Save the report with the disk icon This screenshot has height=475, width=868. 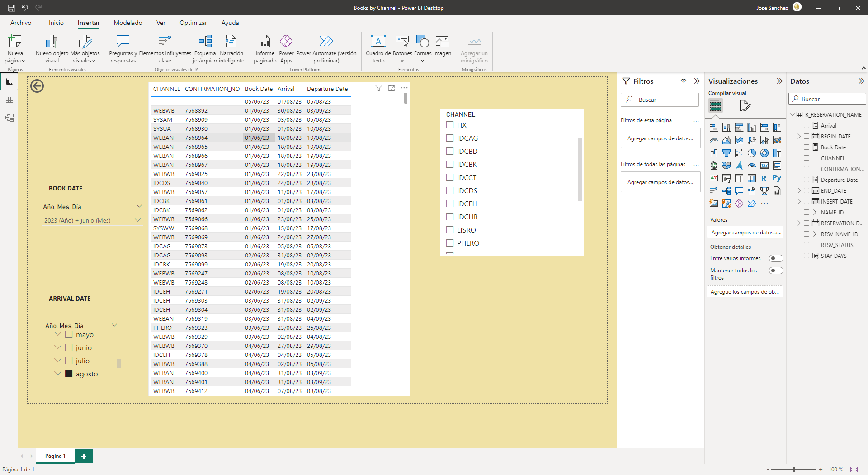coord(11,8)
